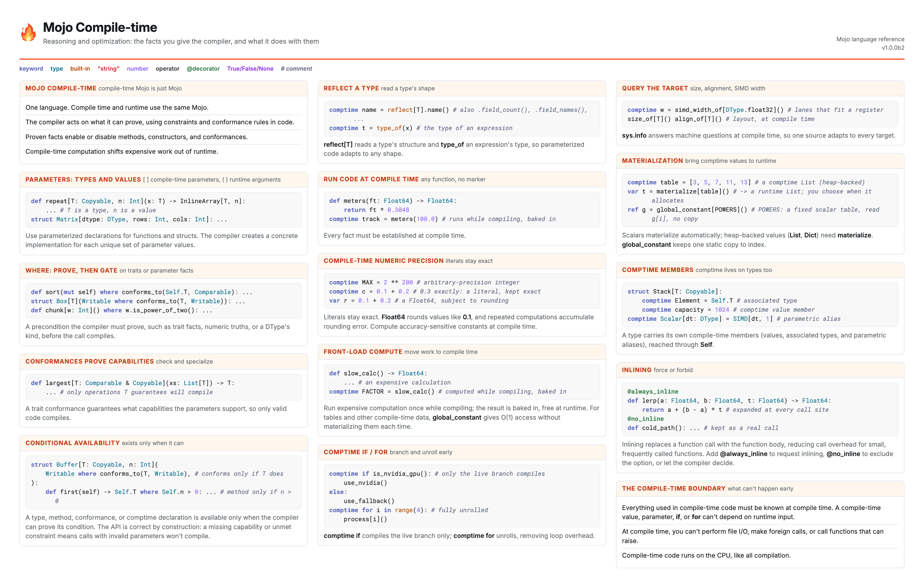The image size is (924, 584).
Task: Click the line "The compiler acts on what it can prove"
Action: point(160,122)
